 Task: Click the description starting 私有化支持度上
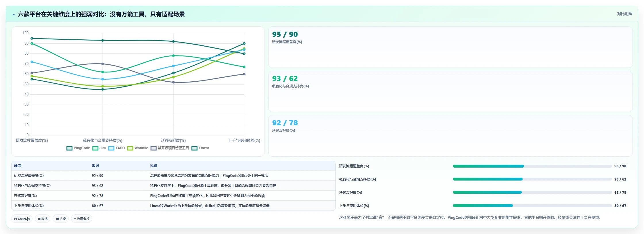[213, 186]
